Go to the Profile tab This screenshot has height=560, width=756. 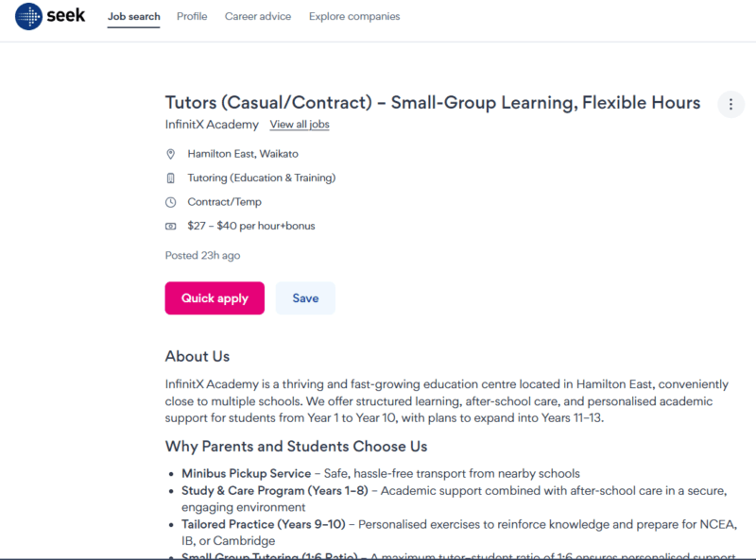192,16
